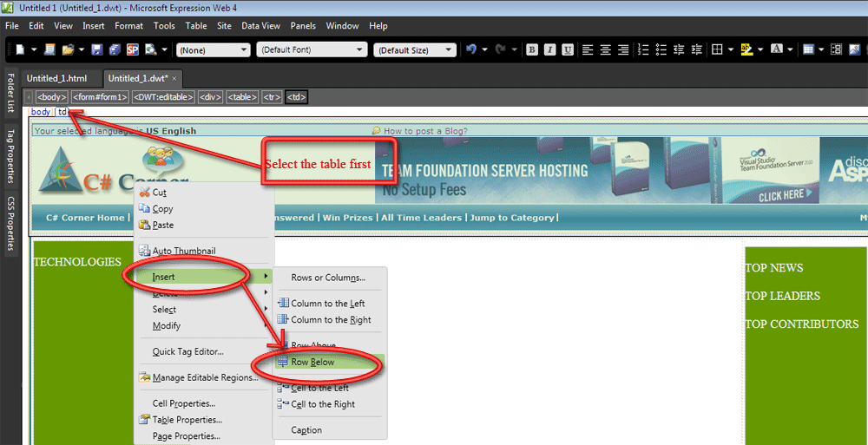868x445 pixels.
Task: Select the <DWT:editable> tag in breadcrumb
Action: [163, 97]
